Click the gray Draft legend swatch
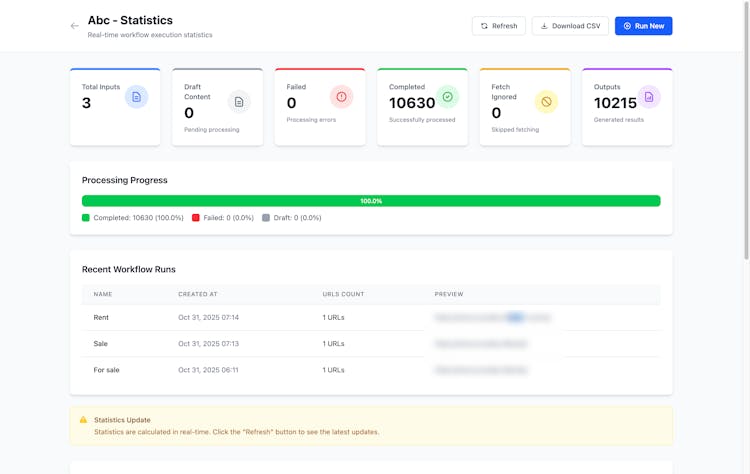 [x=266, y=218]
